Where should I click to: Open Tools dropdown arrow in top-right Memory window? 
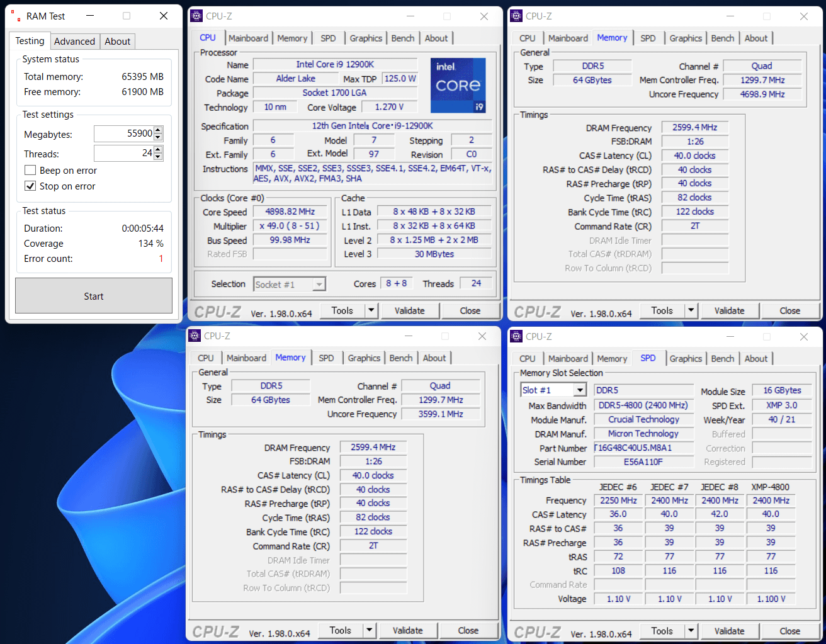point(691,310)
